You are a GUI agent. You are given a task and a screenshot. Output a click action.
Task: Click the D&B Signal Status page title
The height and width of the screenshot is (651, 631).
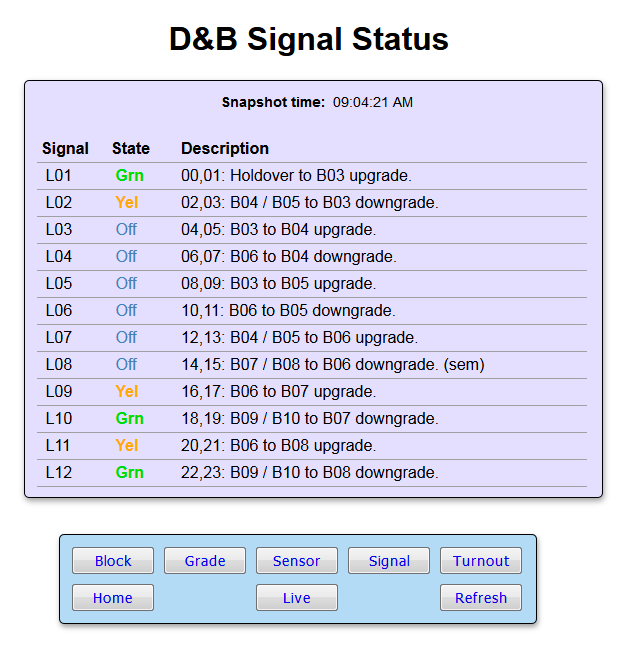click(309, 39)
